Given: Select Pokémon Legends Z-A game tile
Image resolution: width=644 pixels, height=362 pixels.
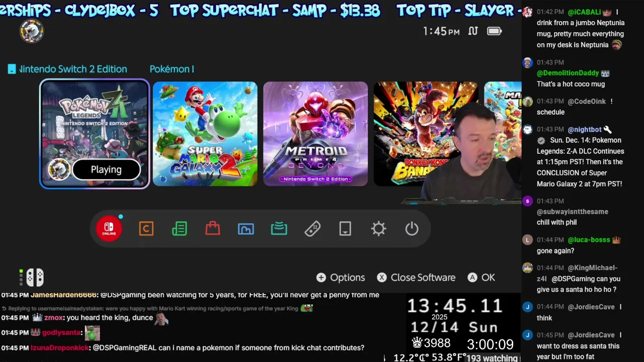Looking at the screenshot, I should click(95, 134).
